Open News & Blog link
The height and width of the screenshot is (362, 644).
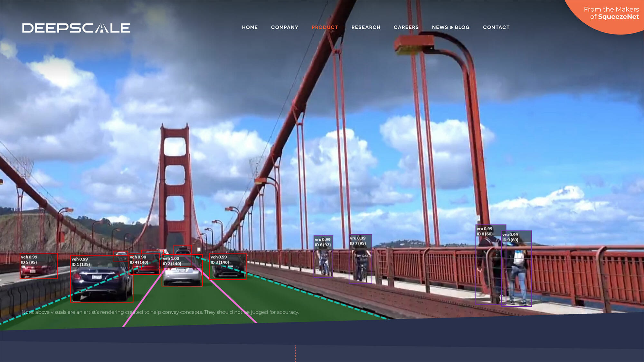[x=450, y=27]
